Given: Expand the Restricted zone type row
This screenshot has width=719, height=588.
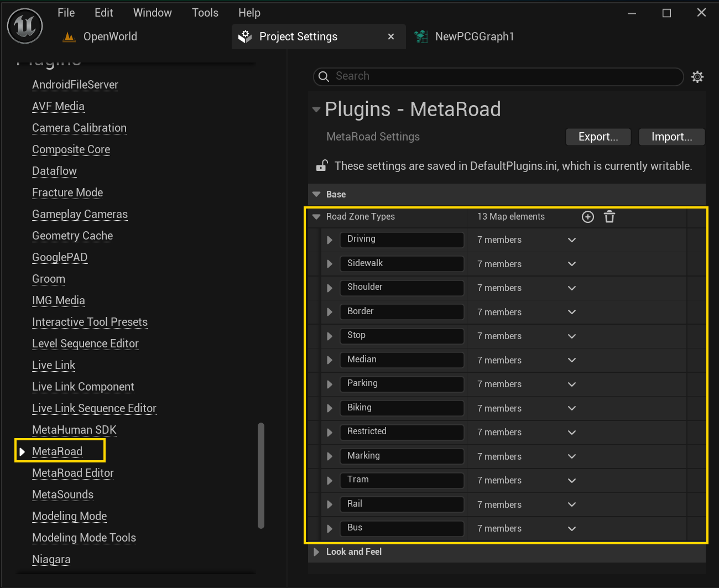Looking at the screenshot, I should (330, 433).
